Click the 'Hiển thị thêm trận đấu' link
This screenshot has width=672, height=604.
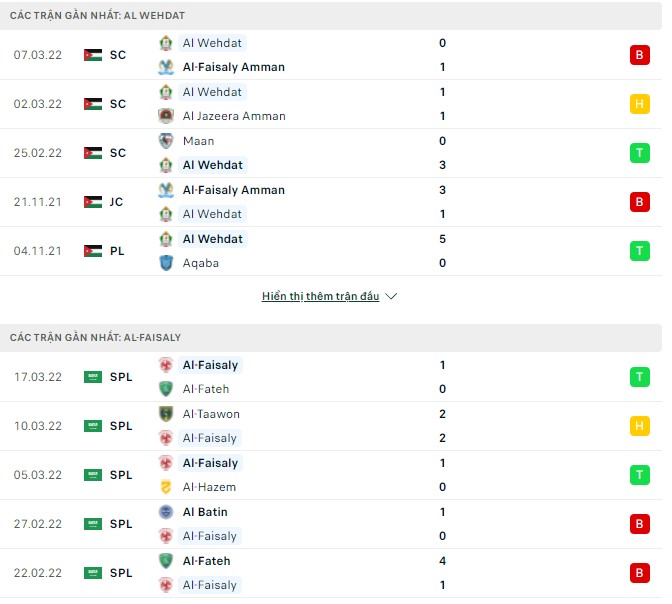point(320,297)
